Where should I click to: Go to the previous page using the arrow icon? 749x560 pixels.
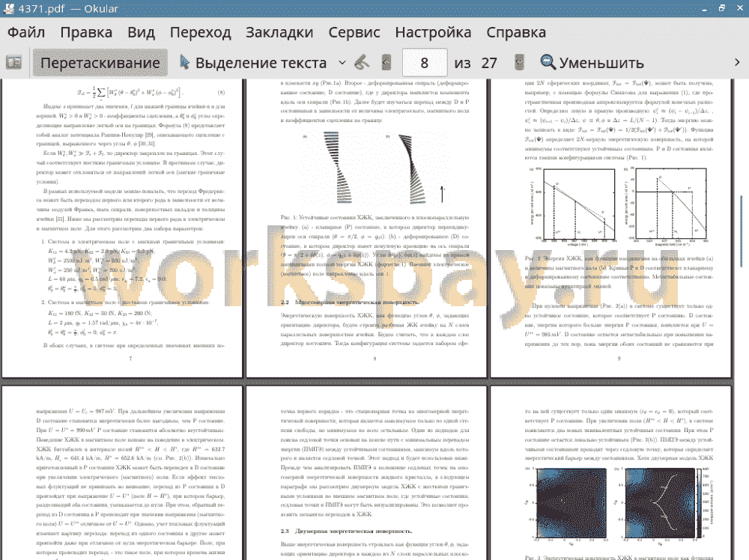point(386,63)
